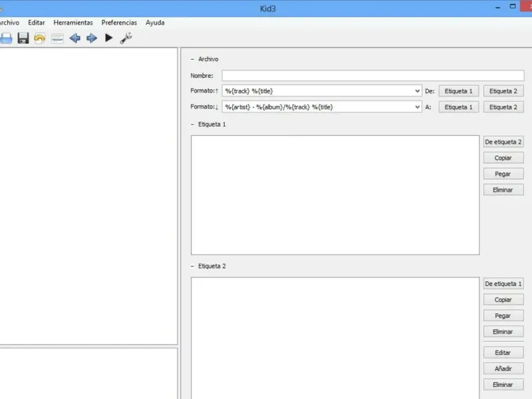This screenshot has height=399, width=532.
Task: Click Etiqueta 2 button in De row
Action: [x=503, y=91]
